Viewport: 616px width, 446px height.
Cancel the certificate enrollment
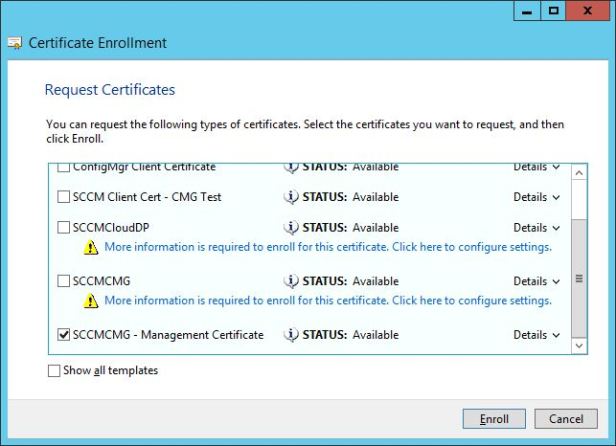566,419
